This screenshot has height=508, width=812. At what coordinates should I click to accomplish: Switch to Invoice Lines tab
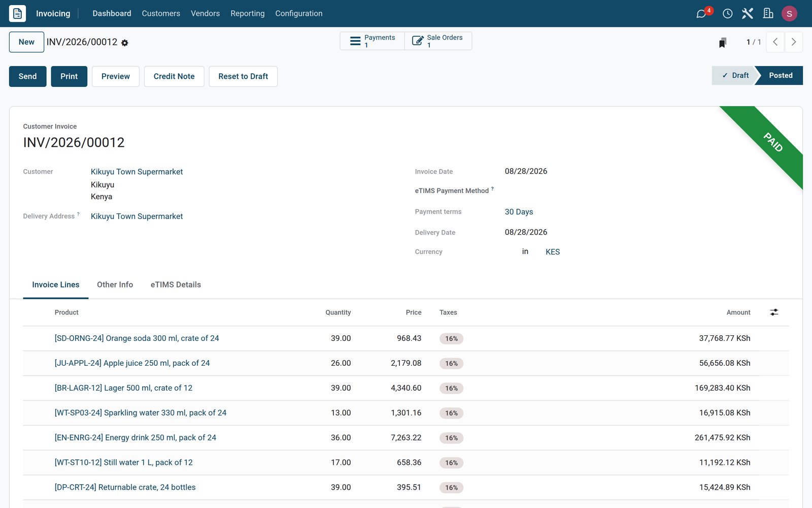click(x=56, y=285)
